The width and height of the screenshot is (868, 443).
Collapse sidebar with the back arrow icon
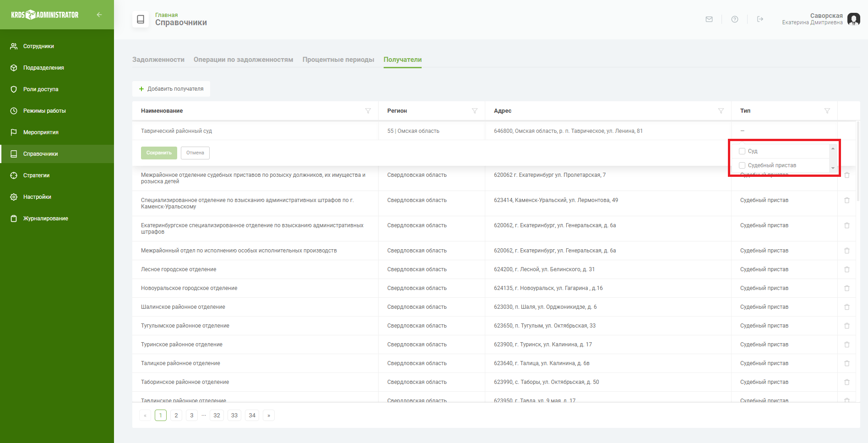tap(99, 15)
